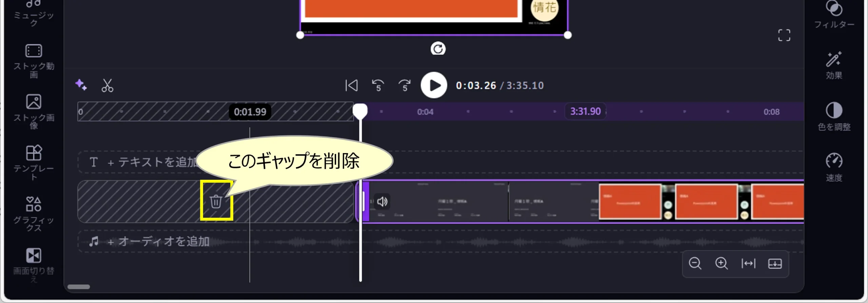This screenshot has width=868, height=303.
Task: Open the 速度 speed panel
Action: 834,168
